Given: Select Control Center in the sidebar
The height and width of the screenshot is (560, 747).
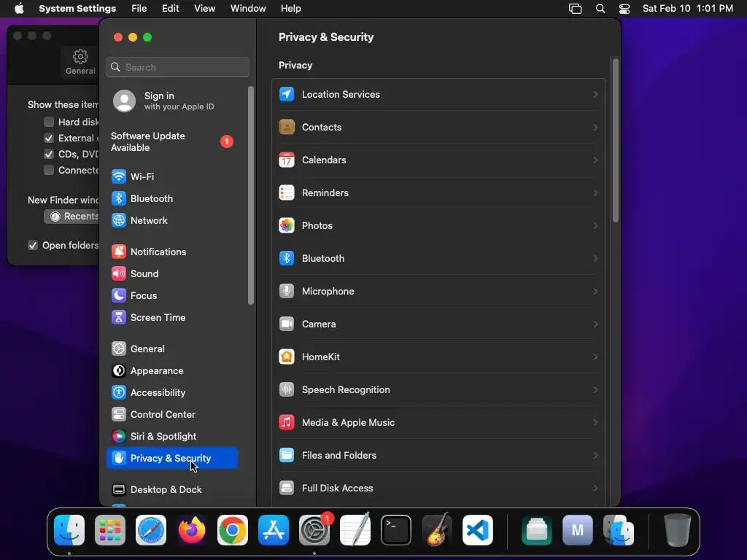Looking at the screenshot, I should pos(172,415).
